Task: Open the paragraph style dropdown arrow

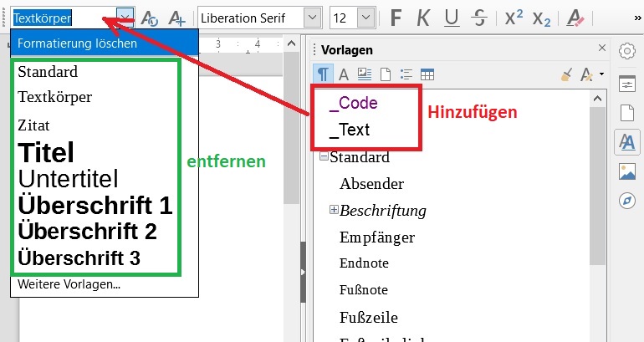Action: (125, 18)
